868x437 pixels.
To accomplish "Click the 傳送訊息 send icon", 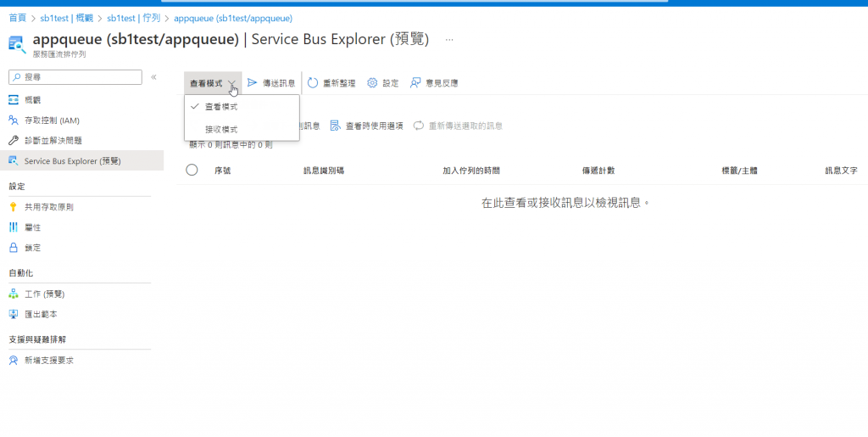I will pyautogui.click(x=252, y=83).
